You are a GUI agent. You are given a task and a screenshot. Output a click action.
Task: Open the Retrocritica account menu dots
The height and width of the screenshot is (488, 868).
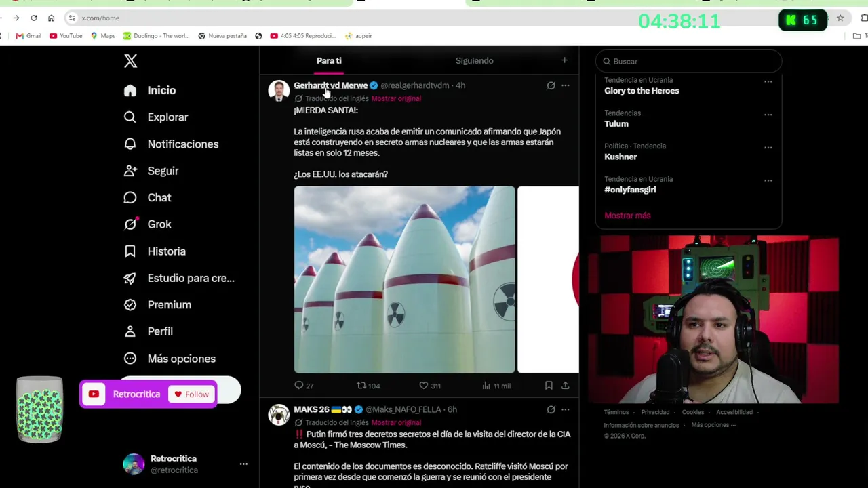tap(243, 464)
